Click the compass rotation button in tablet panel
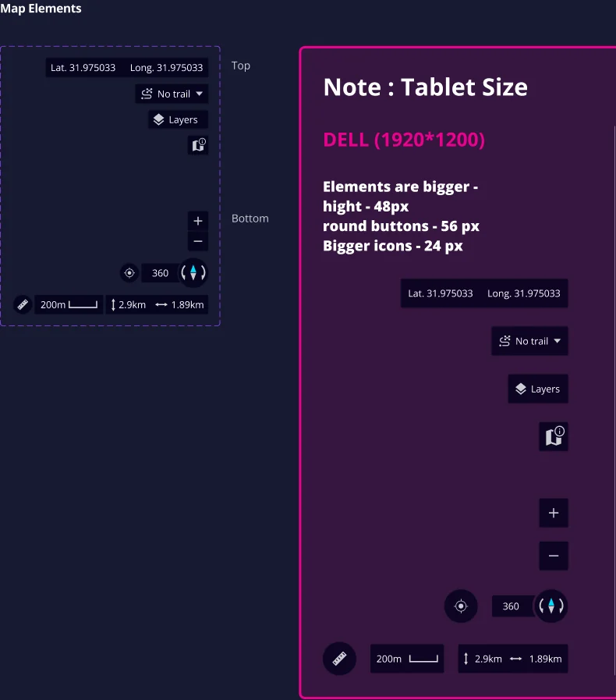Viewport: 616px width, 700px height. pyautogui.click(x=551, y=606)
